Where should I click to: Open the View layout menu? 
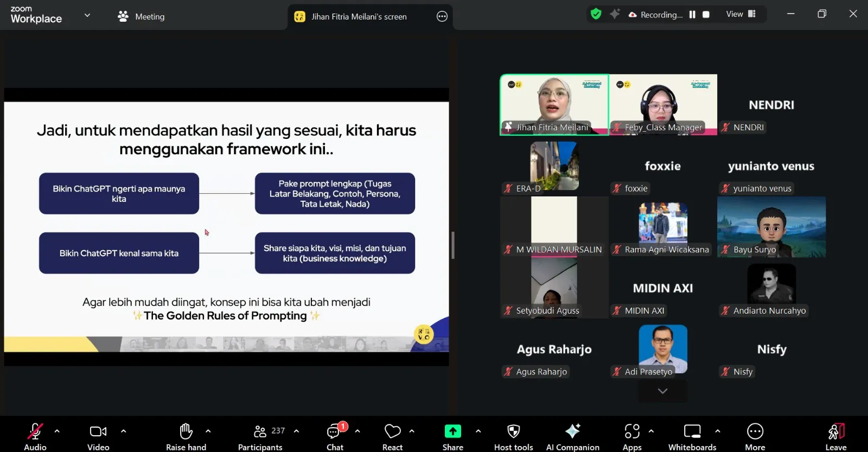point(741,14)
